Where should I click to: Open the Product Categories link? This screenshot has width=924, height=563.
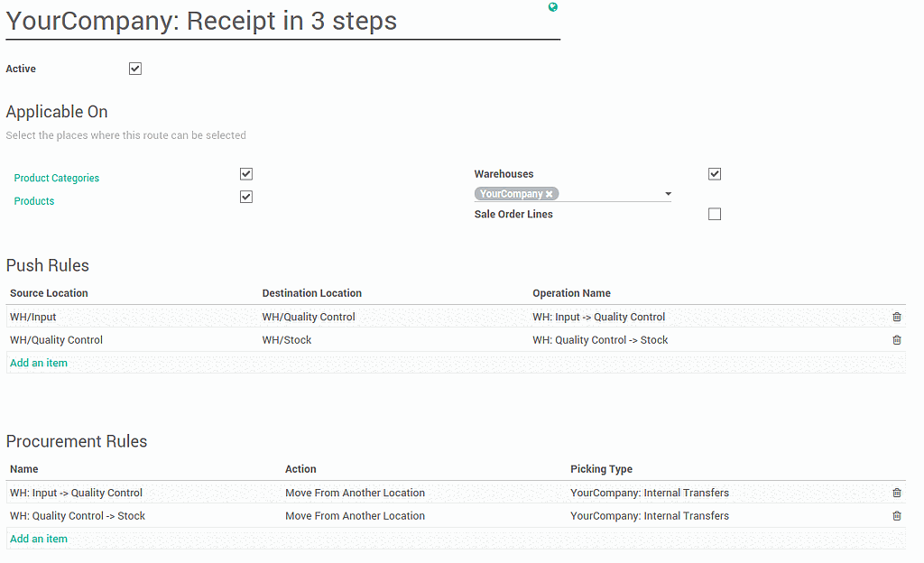pyautogui.click(x=57, y=179)
